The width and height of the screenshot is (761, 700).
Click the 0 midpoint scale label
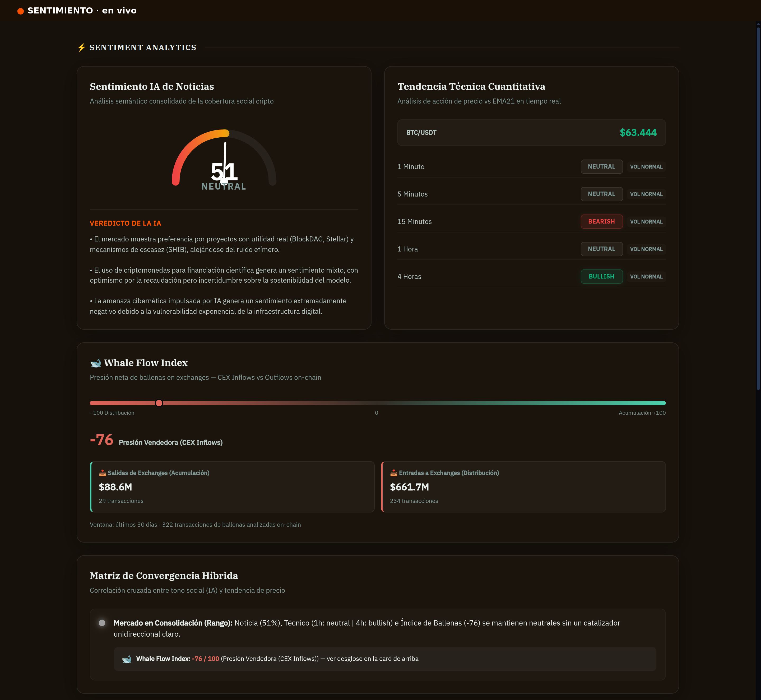click(376, 413)
